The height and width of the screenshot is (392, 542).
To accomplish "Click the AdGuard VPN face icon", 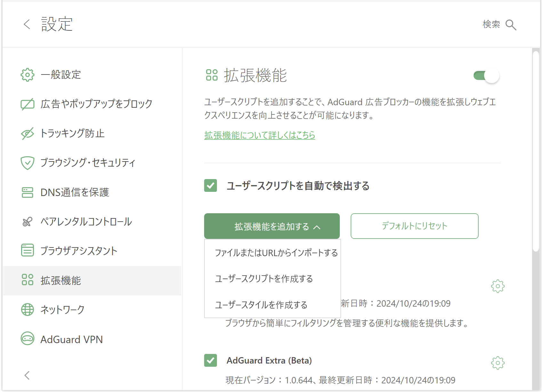I will (28, 339).
